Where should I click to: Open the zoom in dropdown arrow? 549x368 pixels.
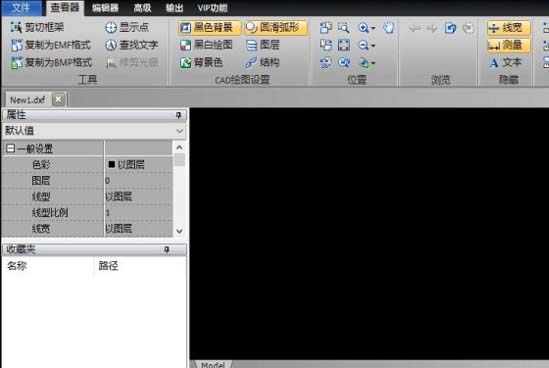coord(373,28)
